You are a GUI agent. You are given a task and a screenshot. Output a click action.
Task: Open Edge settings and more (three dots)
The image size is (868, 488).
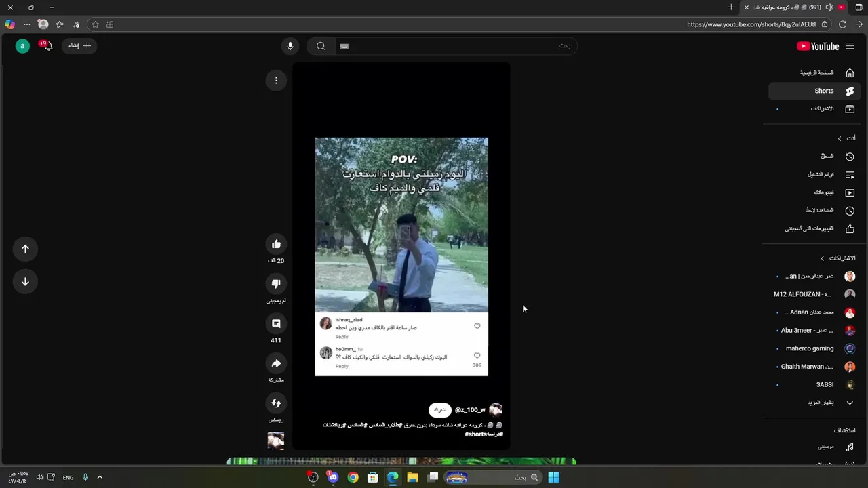27,24
